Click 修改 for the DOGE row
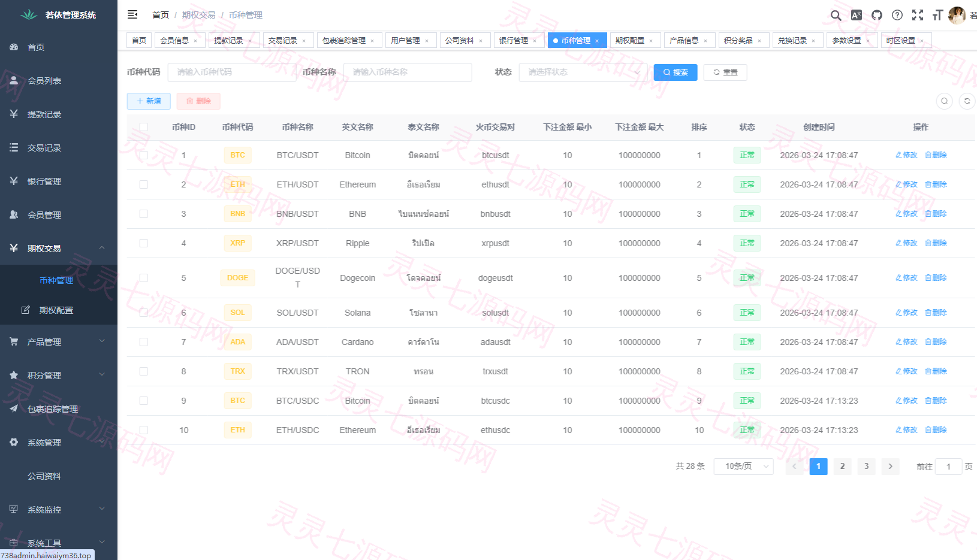Image resolution: width=977 pixels, height=560 pixels. 906,278
